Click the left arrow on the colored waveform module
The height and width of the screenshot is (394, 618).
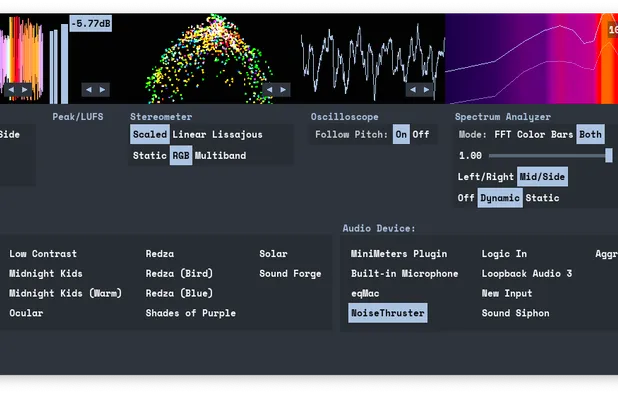(x=11, y=90)
